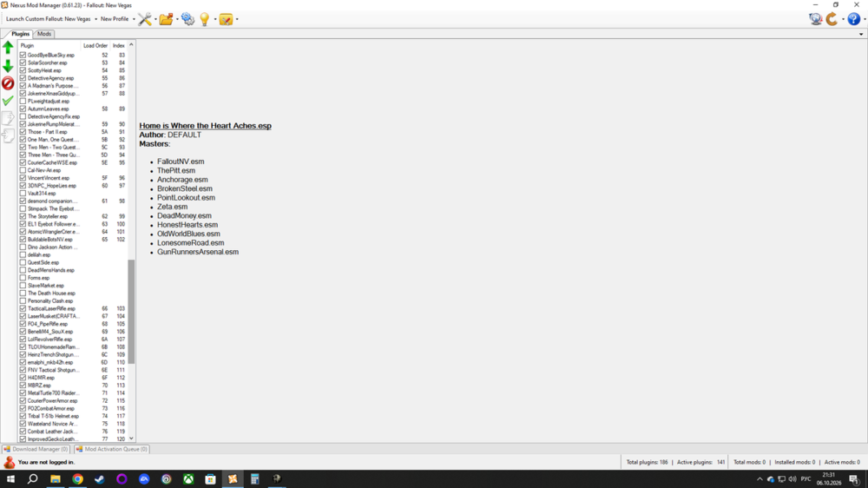The image size is (868, 488).
Task: Uncheck TacticalLaserRifle.esp plugin
Action: [23, 308]
